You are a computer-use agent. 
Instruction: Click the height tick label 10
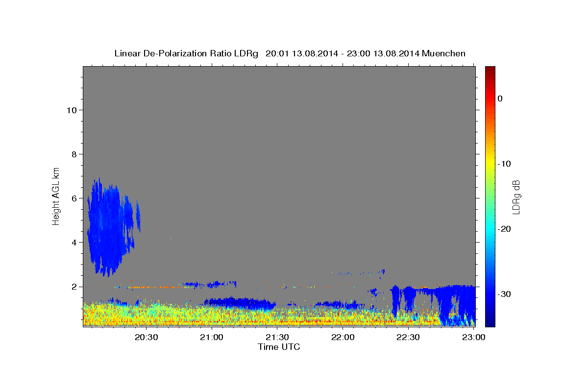(71, 110)
